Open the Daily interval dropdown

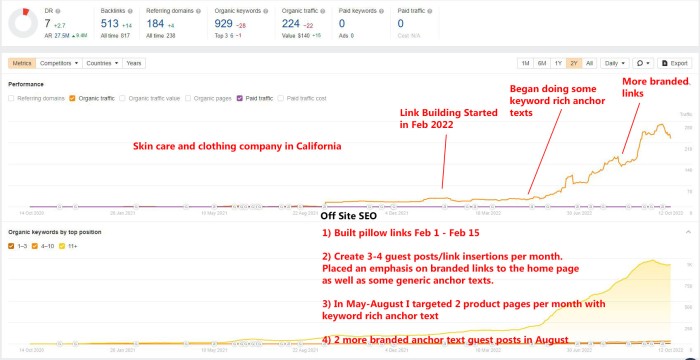pyautogui.click(x=614, y=63)
